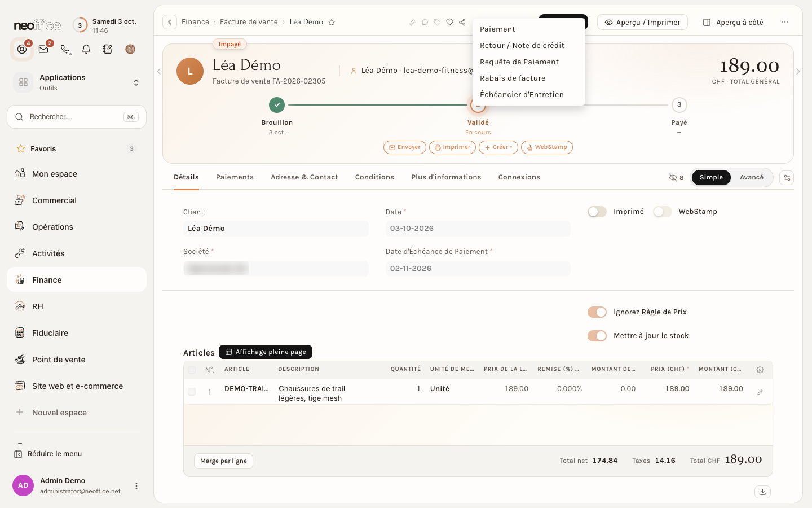Viewport: 812px width, 508px height.
Task: Select Retour / Note de crédit
Action: click(x=529, y=46)
